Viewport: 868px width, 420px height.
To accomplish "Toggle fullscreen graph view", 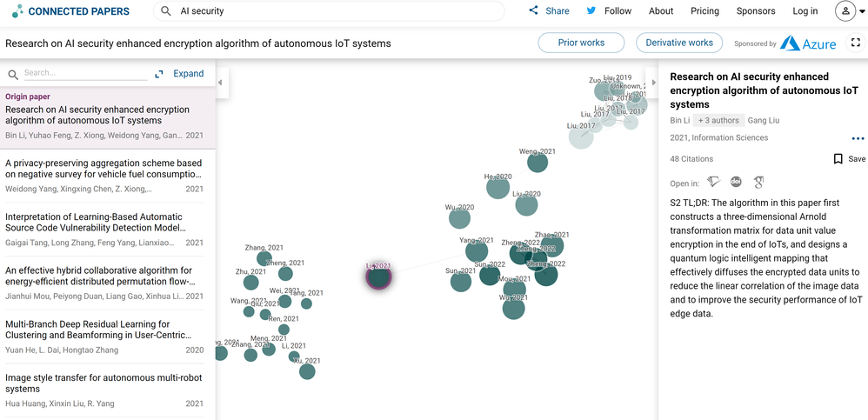I will click(855, 43).
